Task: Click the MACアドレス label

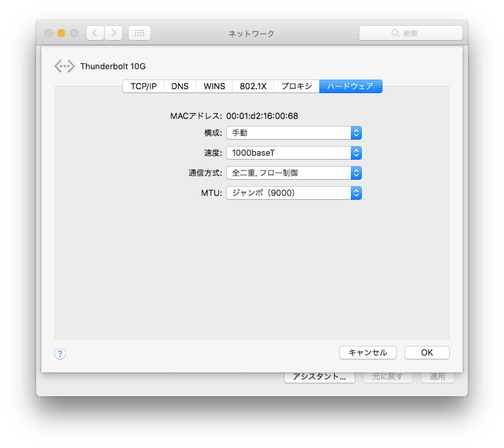Action: click(196, 116)
